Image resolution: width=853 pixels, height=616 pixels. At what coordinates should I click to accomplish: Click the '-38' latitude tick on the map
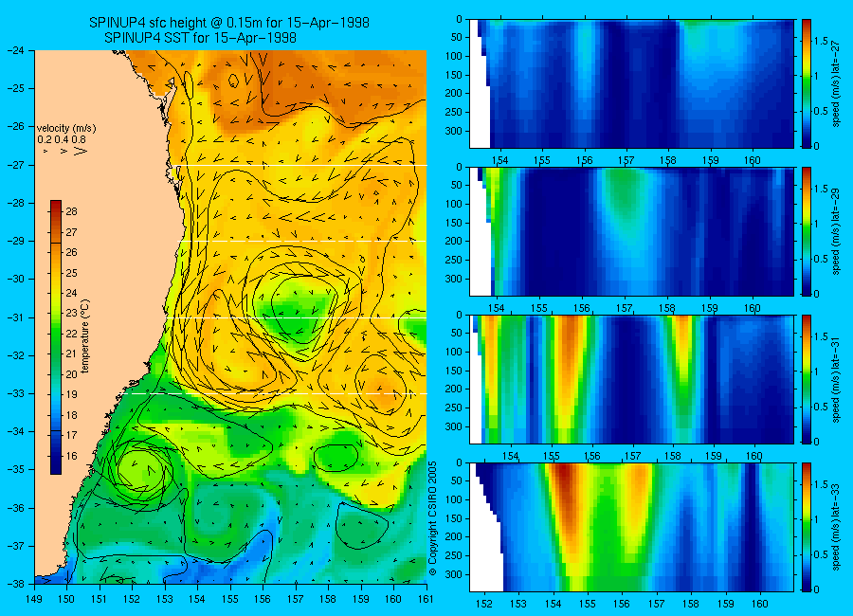pyautogui.click(x=15, y=584)
